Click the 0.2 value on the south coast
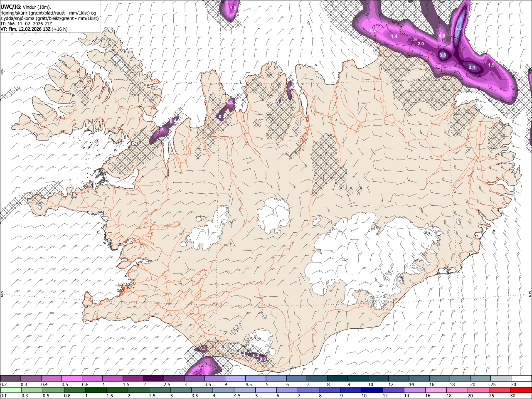This screenshot has height=399, width=532. coord(202,348)
